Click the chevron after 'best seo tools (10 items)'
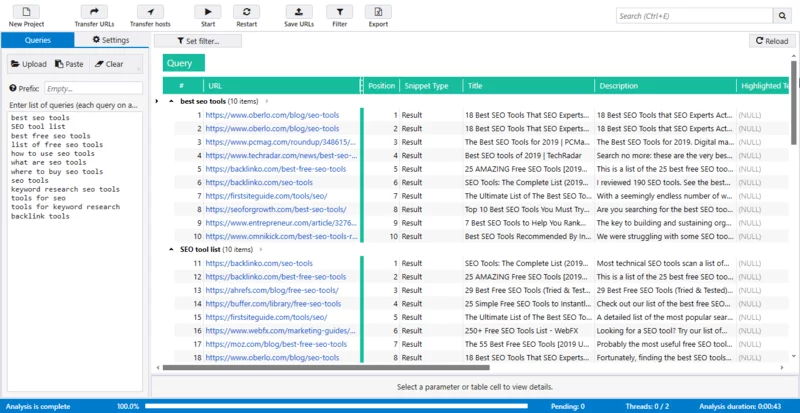Image resolution: width=800 pixels, height=413 pixels. point(267,102)
